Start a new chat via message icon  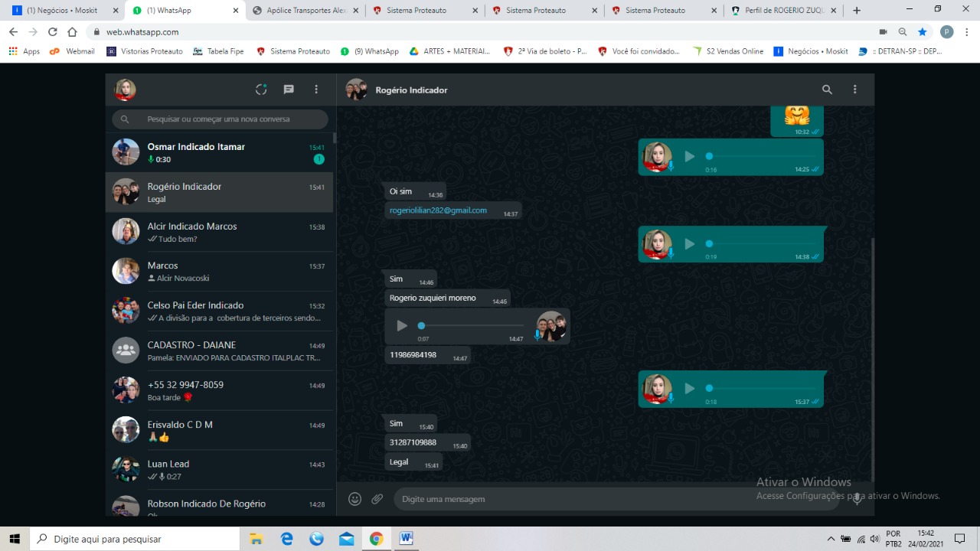click(x=289, y=90)
